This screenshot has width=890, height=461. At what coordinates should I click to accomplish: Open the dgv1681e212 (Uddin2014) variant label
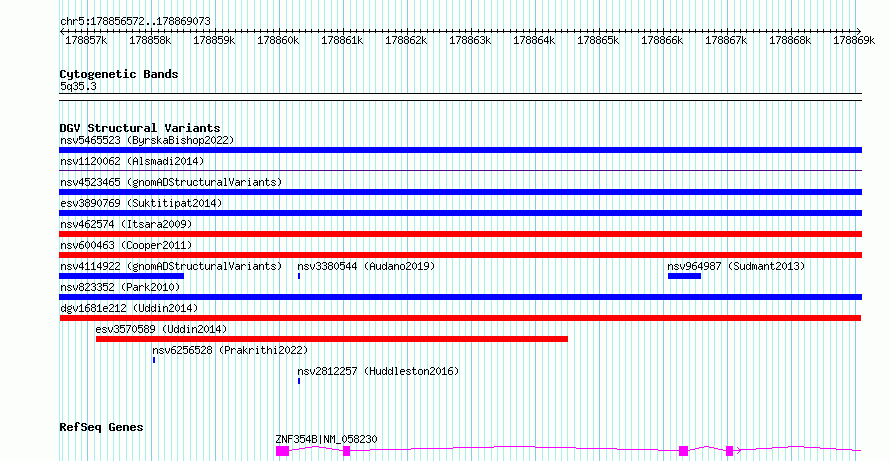click(x=129, y=308)
